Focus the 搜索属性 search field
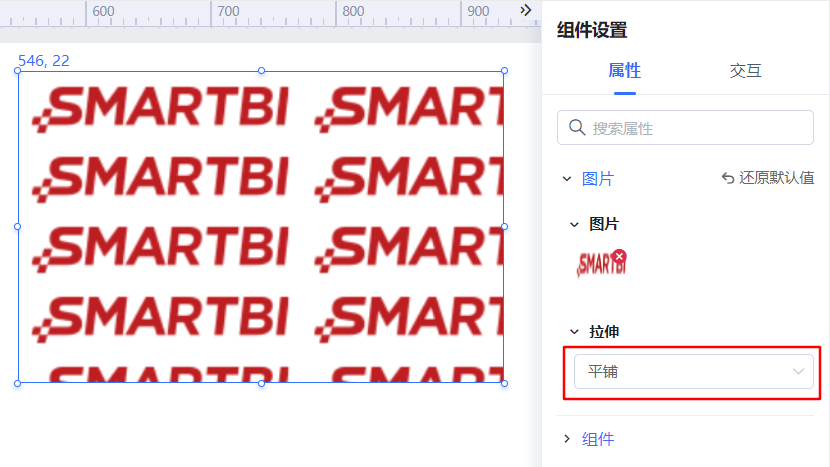This screenshot has width=830, height=467. [685, 128]
